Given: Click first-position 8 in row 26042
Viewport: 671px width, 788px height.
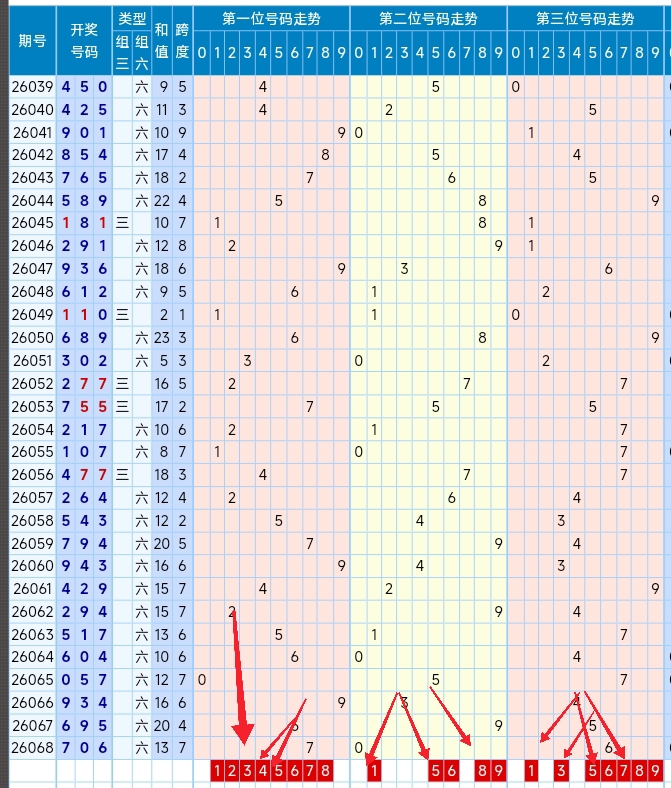Looking at the screenshot, I should 326,155.
